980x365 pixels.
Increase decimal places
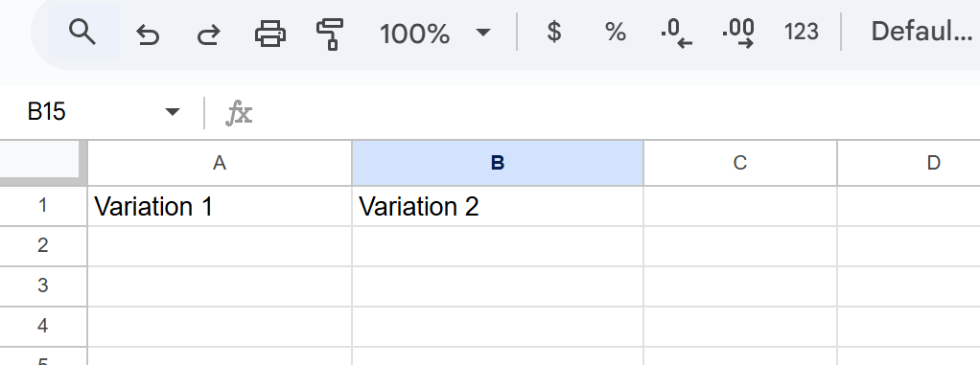click(738, 33)
